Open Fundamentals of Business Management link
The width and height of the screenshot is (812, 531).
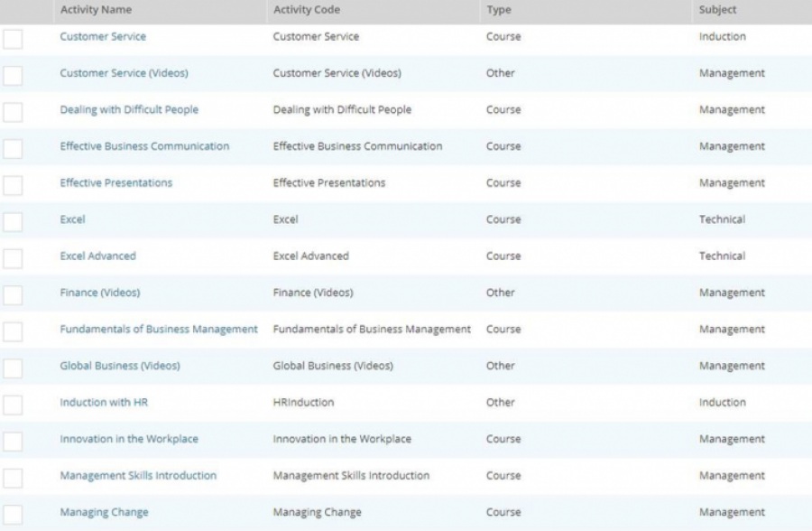159,330
